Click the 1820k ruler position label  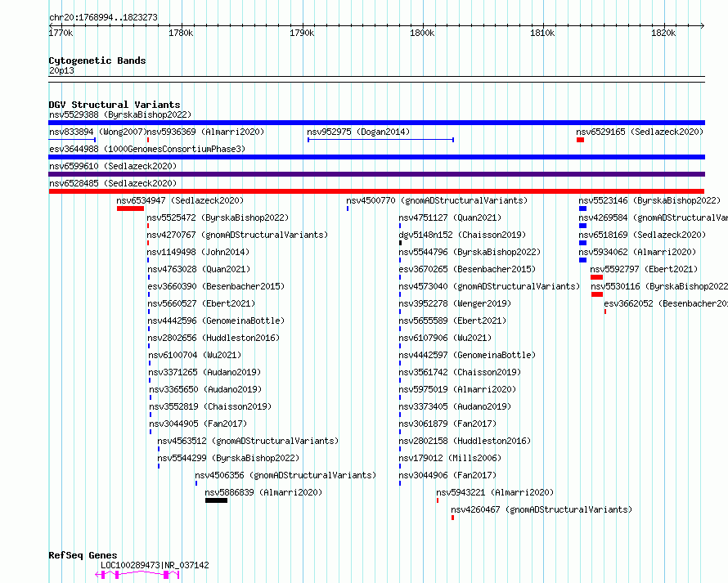click(x=663, y=33)
